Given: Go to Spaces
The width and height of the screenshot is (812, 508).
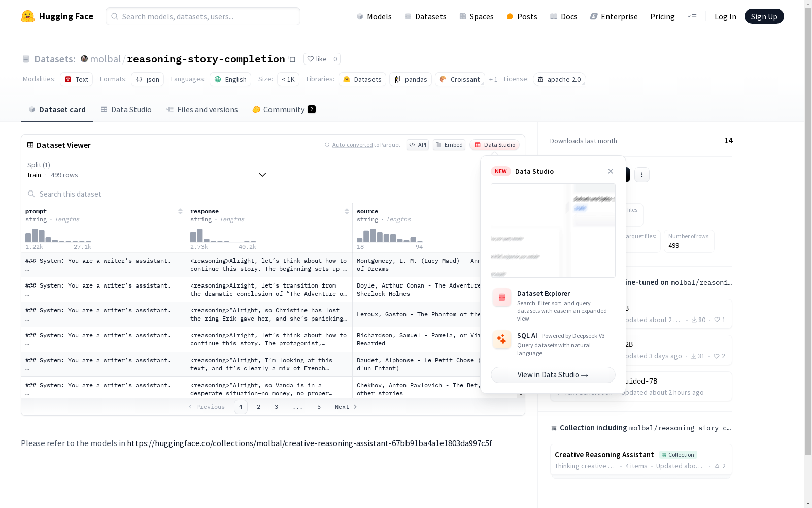Looking at the screenshot, I should pyautogui.click(x=477, y=16).
